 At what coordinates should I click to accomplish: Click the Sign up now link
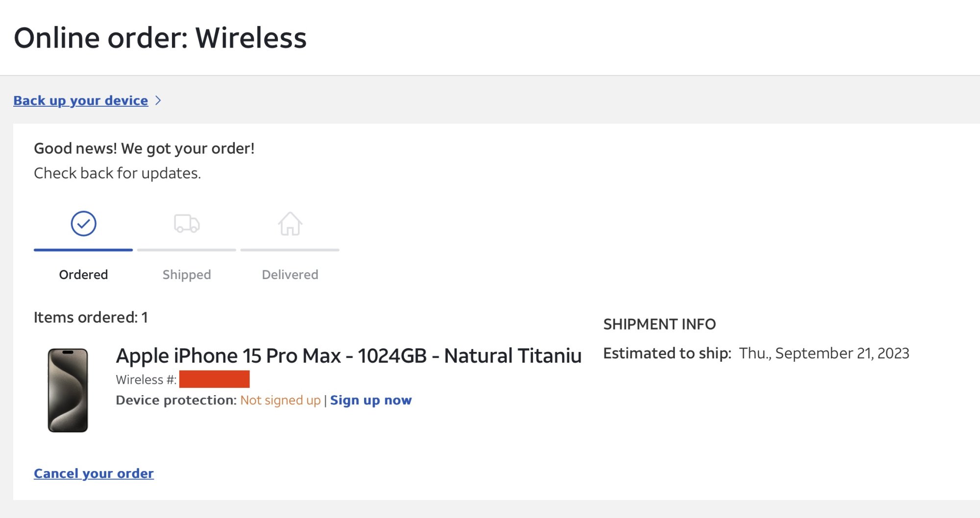coord(371,400)
